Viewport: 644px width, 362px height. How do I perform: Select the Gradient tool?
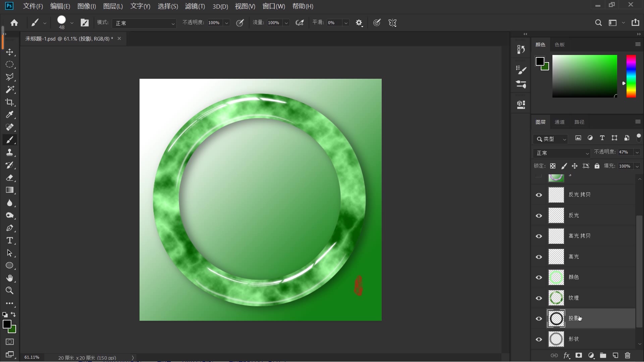10,190
